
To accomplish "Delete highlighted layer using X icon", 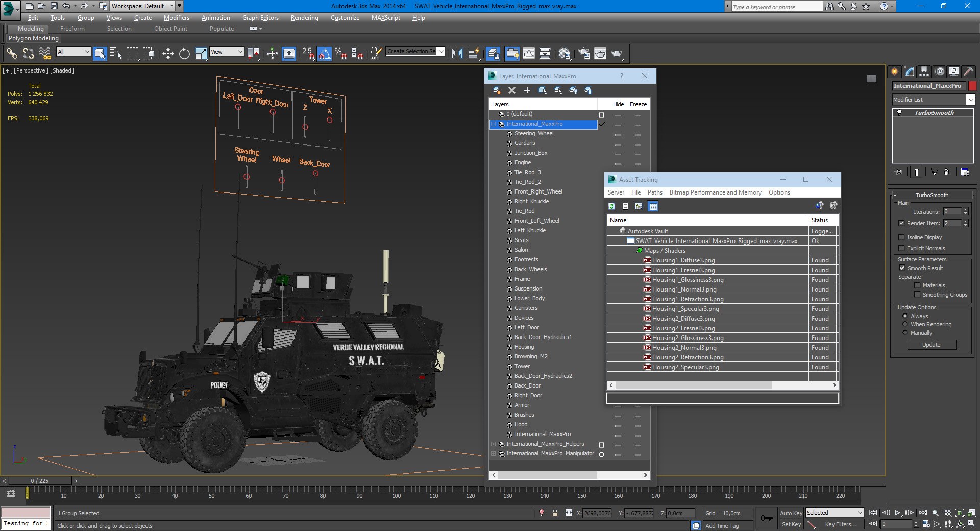I will tap(512, 90).
